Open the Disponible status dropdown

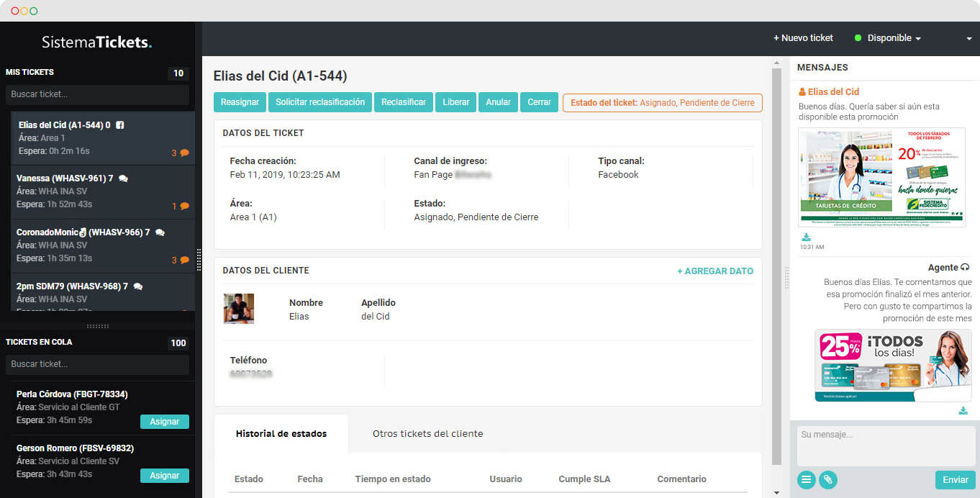point(894,38)
